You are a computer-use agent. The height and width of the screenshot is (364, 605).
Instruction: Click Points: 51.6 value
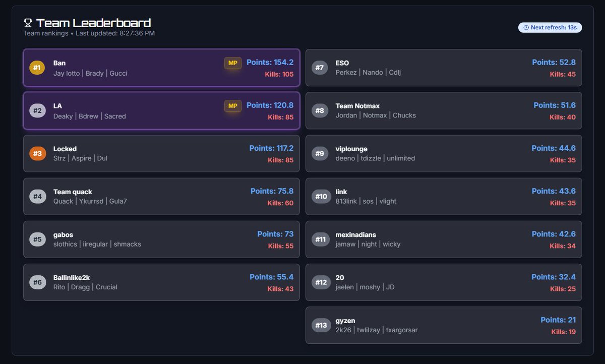point(555,105)
